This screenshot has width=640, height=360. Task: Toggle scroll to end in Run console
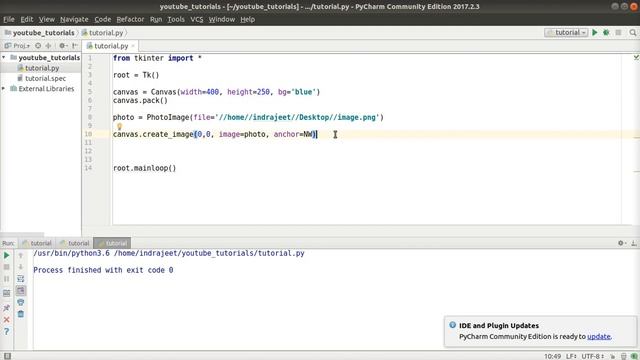pos(20,290)
